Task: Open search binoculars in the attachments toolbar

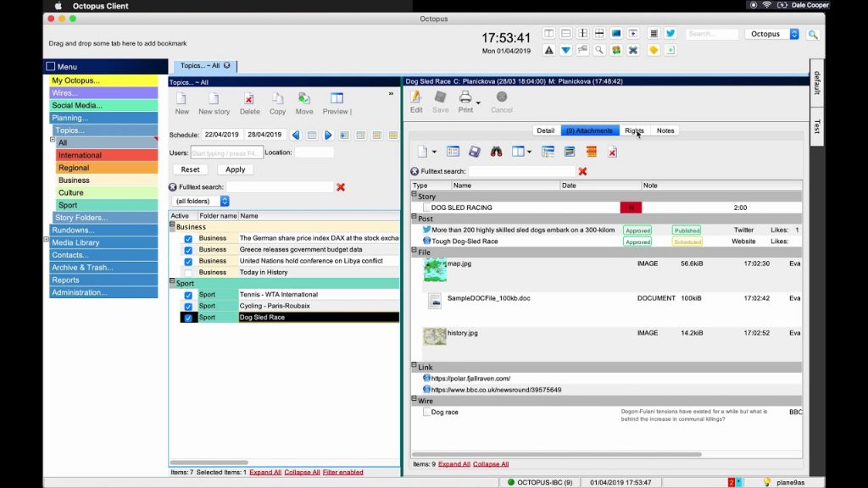Action: [x=498, y=150]
